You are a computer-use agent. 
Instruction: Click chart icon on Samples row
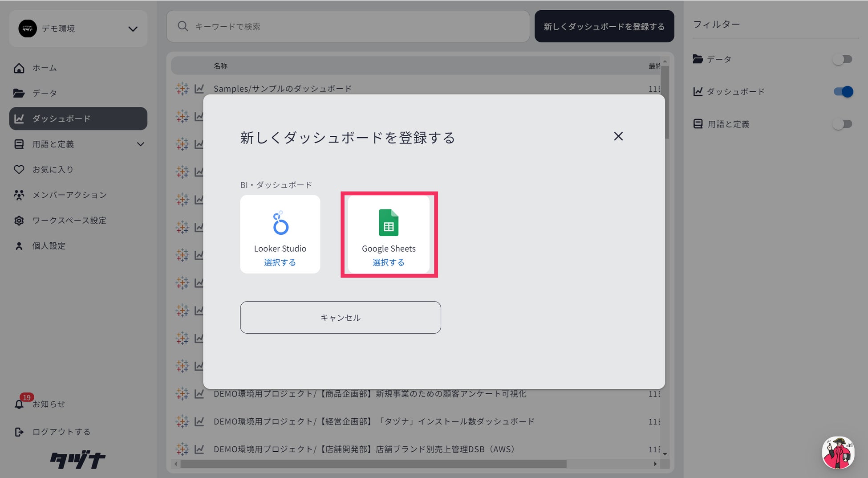(199, 89)
